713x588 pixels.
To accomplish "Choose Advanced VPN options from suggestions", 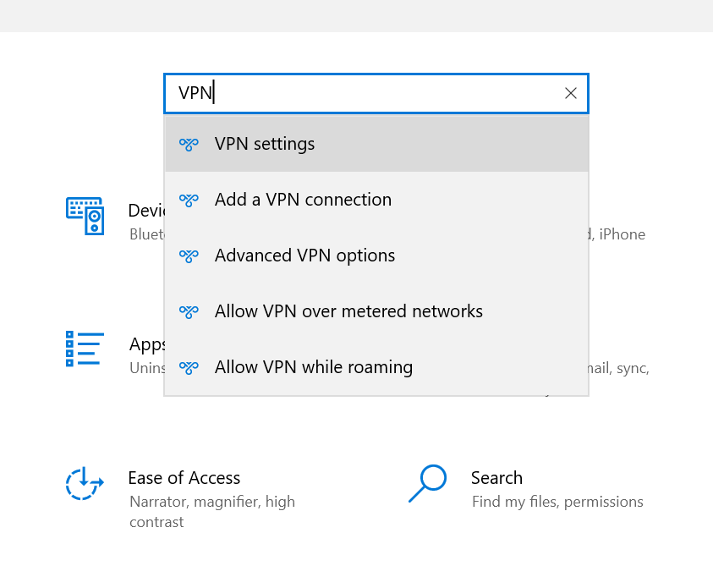I will pos(304,256).
